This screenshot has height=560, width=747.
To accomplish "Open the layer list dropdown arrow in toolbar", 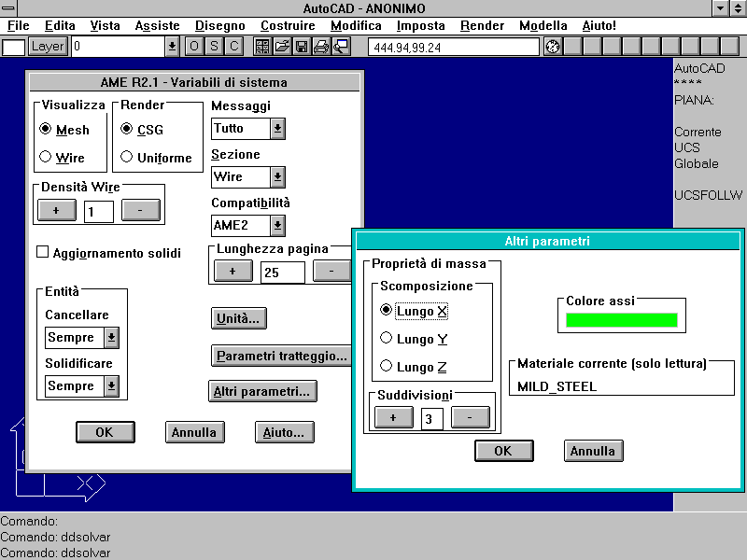I will pyautogui.click(x=172, y=47).
